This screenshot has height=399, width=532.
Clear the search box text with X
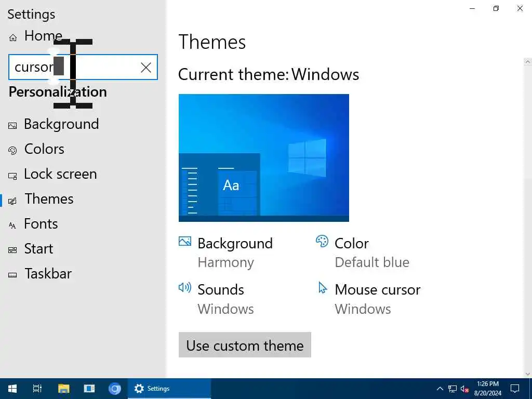(146, 67)
